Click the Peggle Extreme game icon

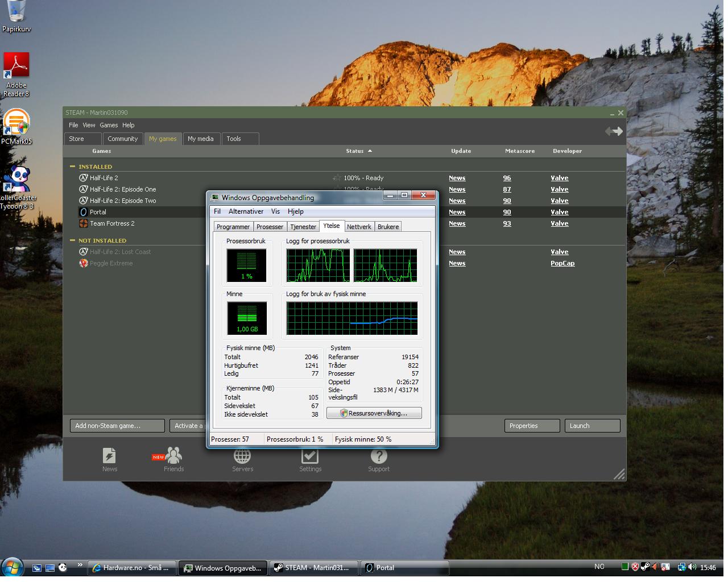pos(84,263)
